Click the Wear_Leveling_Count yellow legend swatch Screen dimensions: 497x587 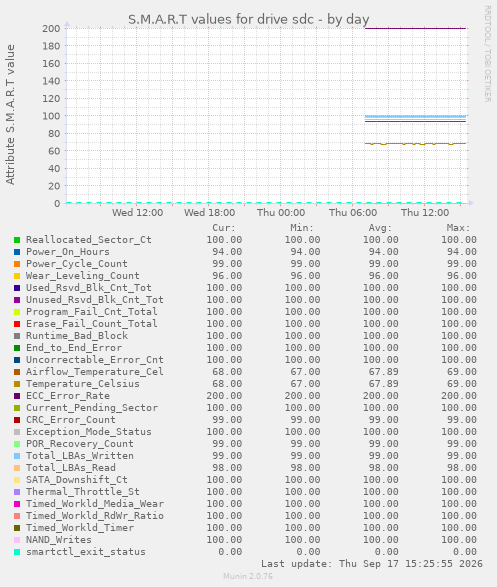17,276
